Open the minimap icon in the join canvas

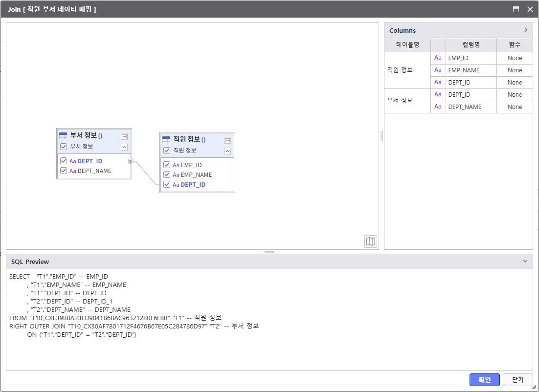(371, 241)
